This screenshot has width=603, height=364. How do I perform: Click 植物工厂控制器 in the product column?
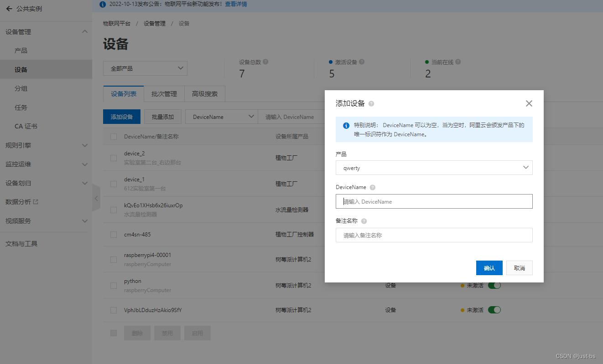point(295,235)
